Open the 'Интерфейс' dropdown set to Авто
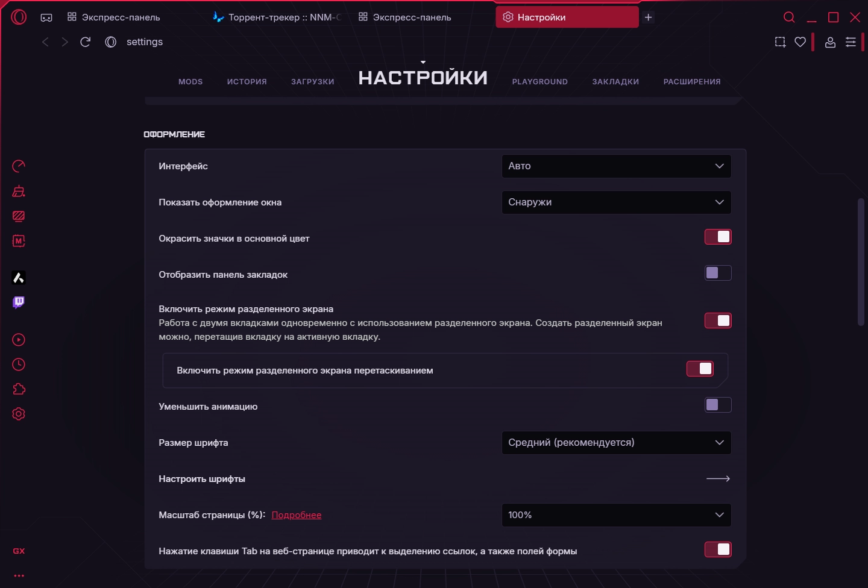868x588 pixels. [616, 166]
